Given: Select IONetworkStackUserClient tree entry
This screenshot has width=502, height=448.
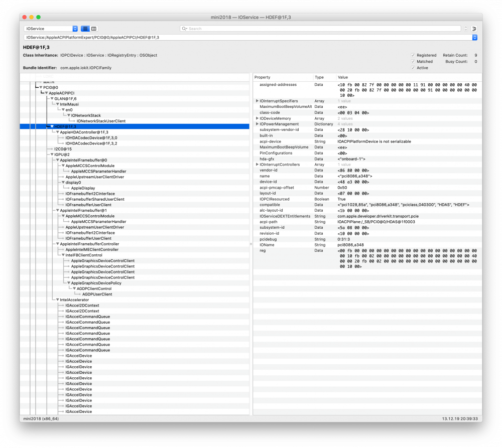Looking at the screenshot, I should pos(101,121).
